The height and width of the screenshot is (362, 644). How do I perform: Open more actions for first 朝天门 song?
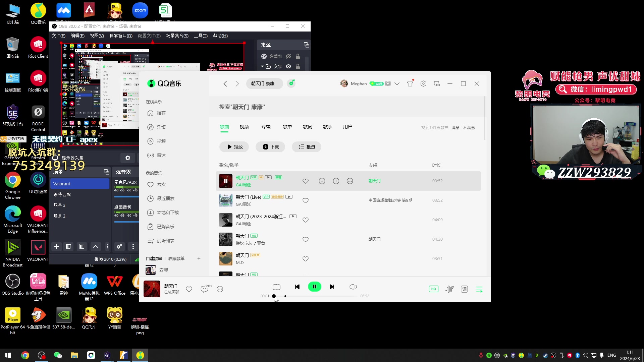[350, 181]
